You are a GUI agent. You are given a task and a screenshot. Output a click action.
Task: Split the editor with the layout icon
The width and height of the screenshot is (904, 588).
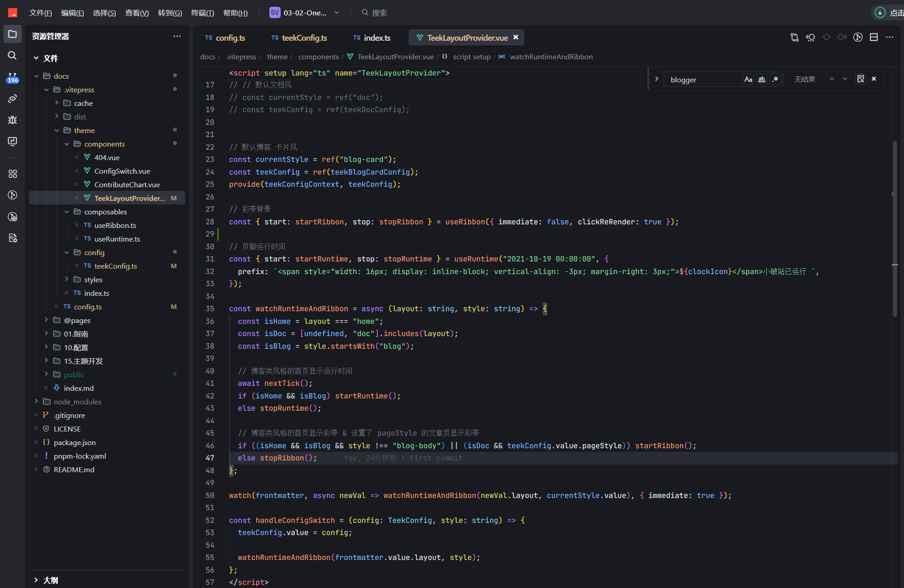874,37
